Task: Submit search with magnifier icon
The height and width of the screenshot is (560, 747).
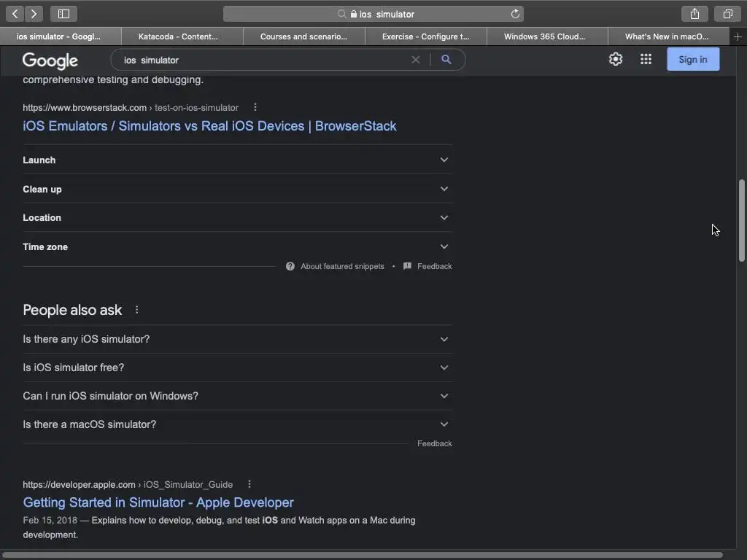Action: (446, 60)
